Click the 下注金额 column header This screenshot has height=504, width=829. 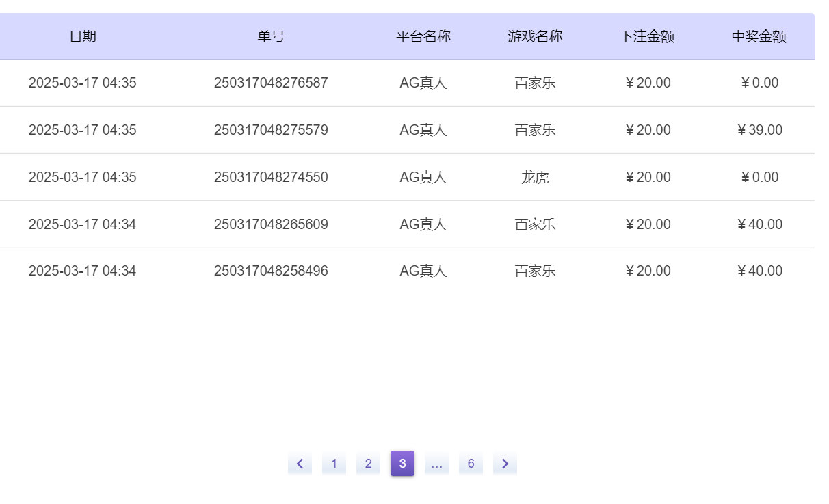coord(646,36)
